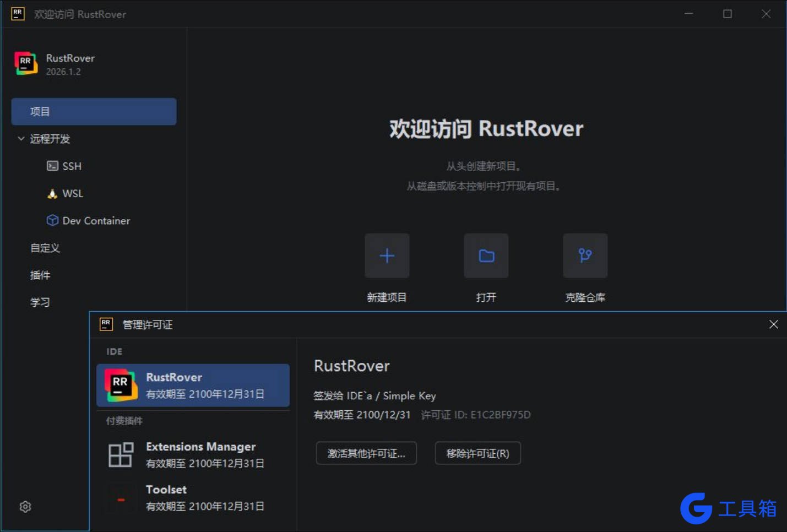Click the 远程开发 label

(x=50, y=139)
